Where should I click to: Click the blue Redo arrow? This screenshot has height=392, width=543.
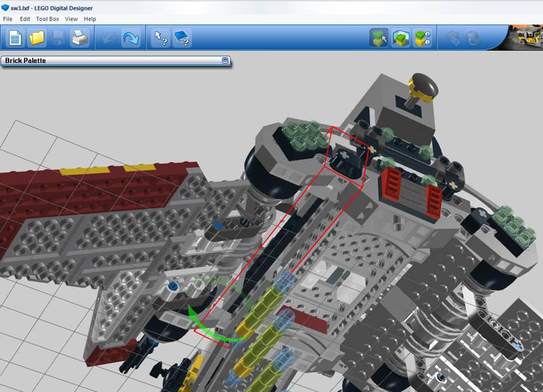coord(130,38)
